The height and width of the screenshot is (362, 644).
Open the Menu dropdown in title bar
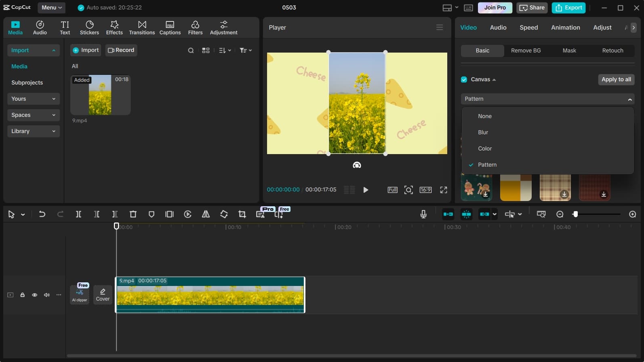coord(52,8)
